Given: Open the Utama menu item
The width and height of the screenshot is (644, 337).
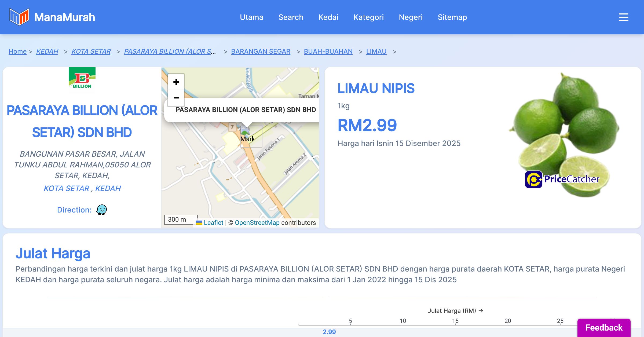Looking at the screenshot, I should click(251, 17).
